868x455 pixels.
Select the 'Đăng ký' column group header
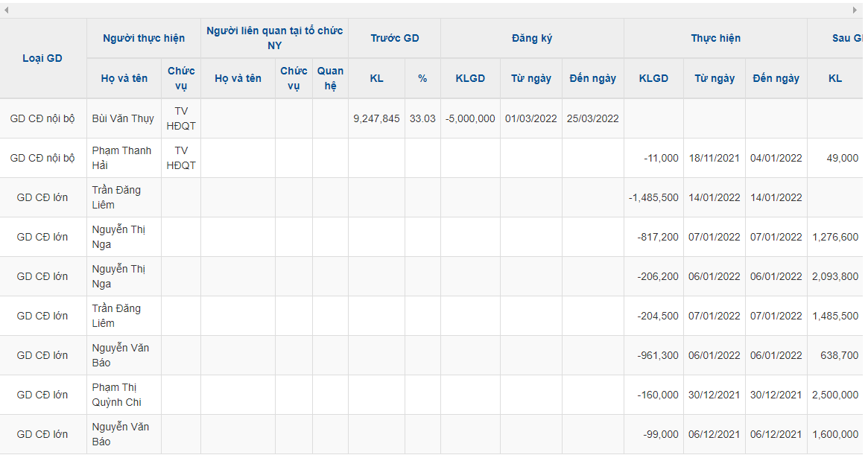pos(532,38)
